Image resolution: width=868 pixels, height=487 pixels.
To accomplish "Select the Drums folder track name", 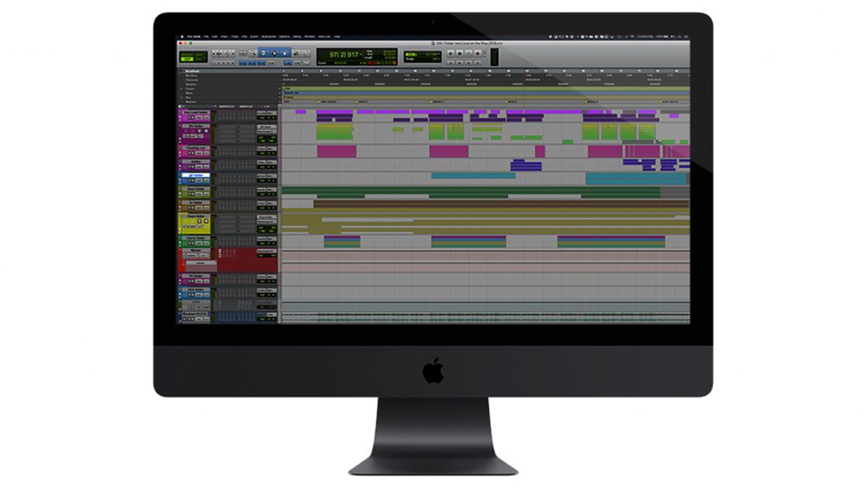I will pyautogui.click(x=196, y=202).
